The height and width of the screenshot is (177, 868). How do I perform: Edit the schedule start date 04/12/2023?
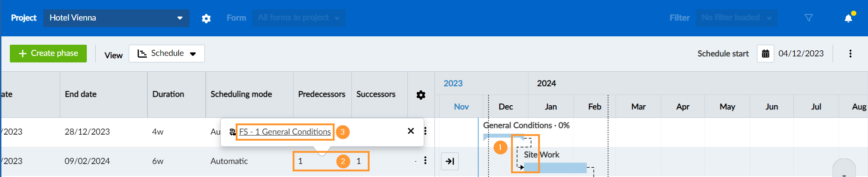click(x=801, y=54)
